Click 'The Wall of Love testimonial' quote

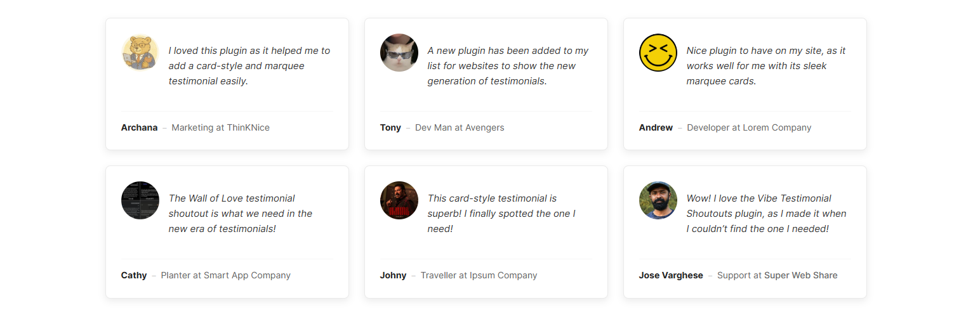tap(240, 214)
